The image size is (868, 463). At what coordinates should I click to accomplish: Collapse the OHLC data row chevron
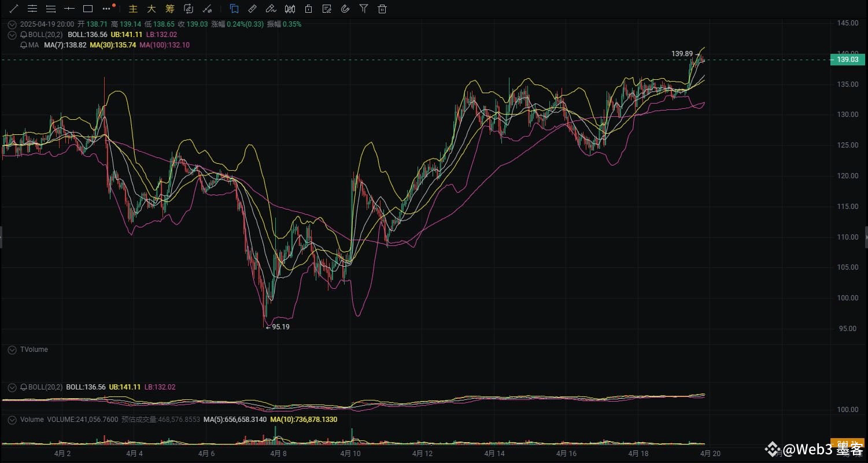pos(12,24)
